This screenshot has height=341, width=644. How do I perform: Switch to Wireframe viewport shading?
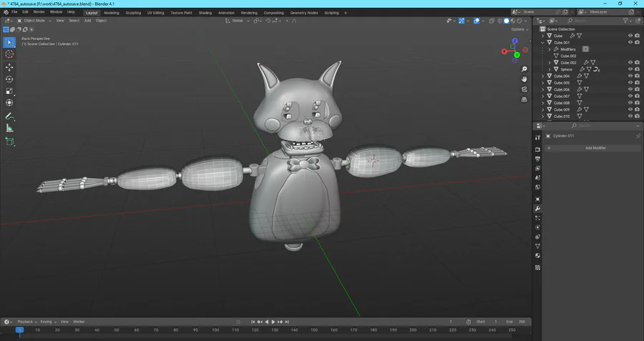tap(500, 21)
